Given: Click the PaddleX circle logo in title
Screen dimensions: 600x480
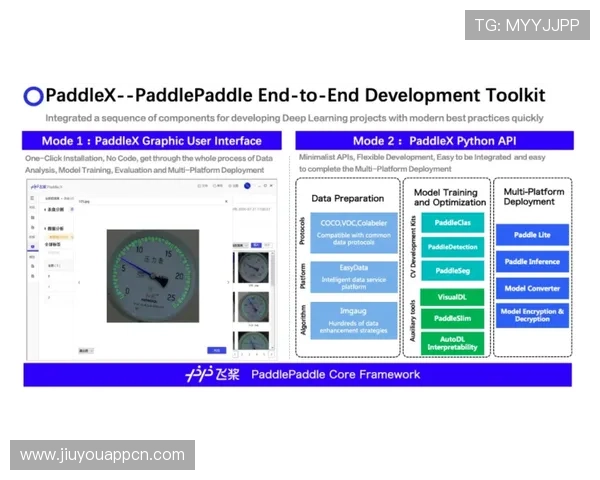Looking at the screenshot, I should pyautogui.click(x=34, y=96).
